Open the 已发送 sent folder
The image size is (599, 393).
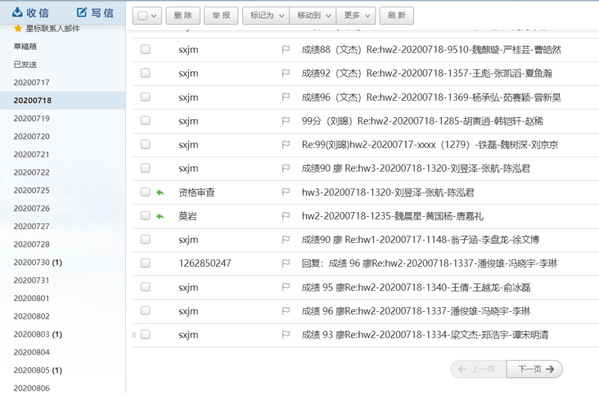(25, 65)
